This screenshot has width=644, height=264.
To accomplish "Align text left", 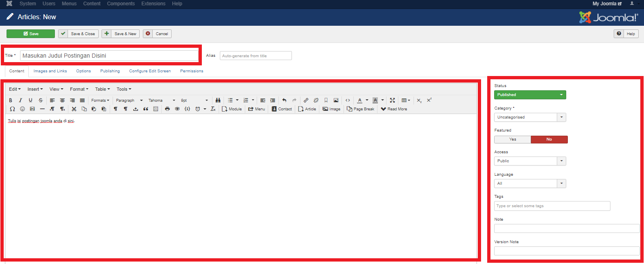I will pyautogui.click(x=52, y=100).
